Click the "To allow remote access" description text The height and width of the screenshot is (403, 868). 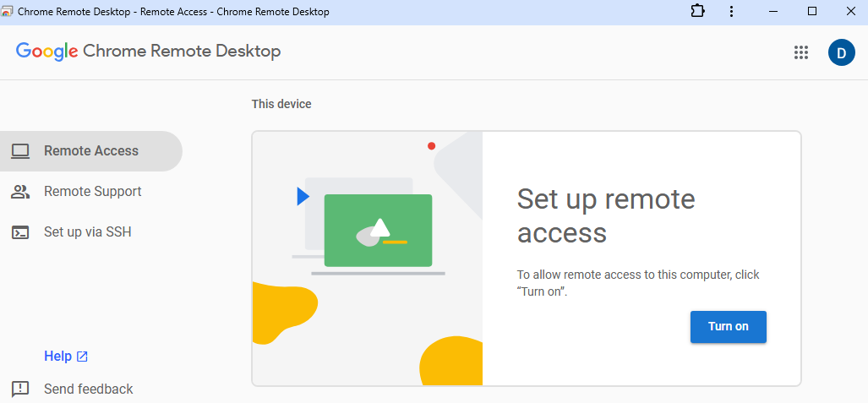638,283
